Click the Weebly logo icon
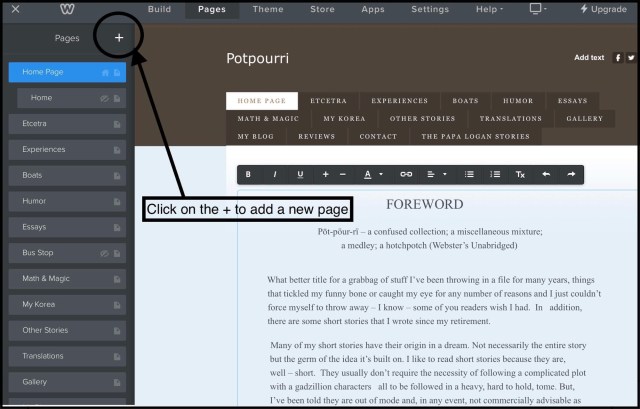 (x=66, y=9)
